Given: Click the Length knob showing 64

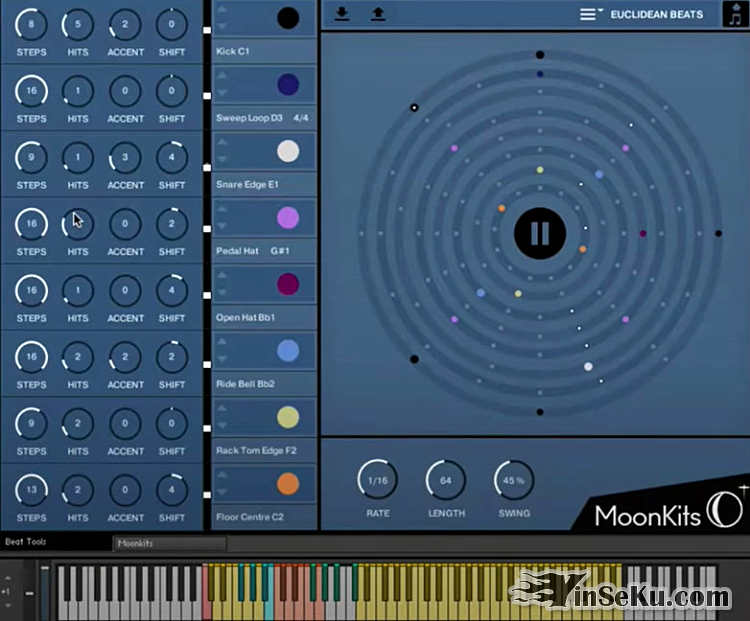Looking at the screenshot, I should click(x=446, y=480).
